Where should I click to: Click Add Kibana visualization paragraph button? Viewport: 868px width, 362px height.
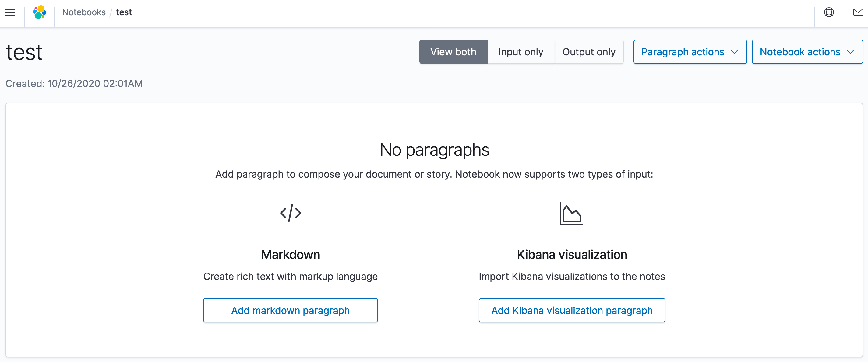(x=572, y=310)
